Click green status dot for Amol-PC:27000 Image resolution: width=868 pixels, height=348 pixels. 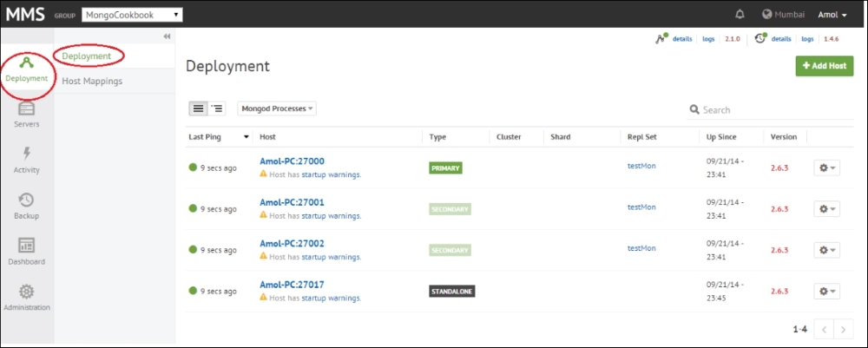tap(193, 167)
